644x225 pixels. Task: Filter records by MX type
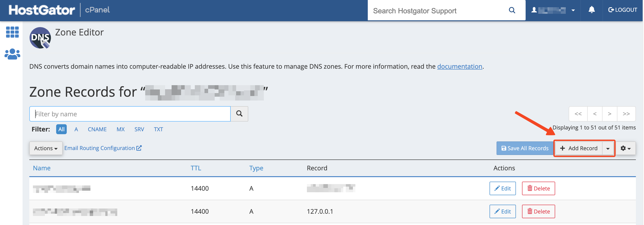[x=120, y=129]
